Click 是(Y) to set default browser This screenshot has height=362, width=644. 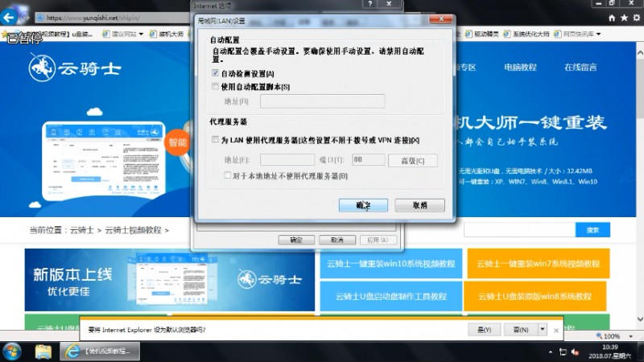485,330
